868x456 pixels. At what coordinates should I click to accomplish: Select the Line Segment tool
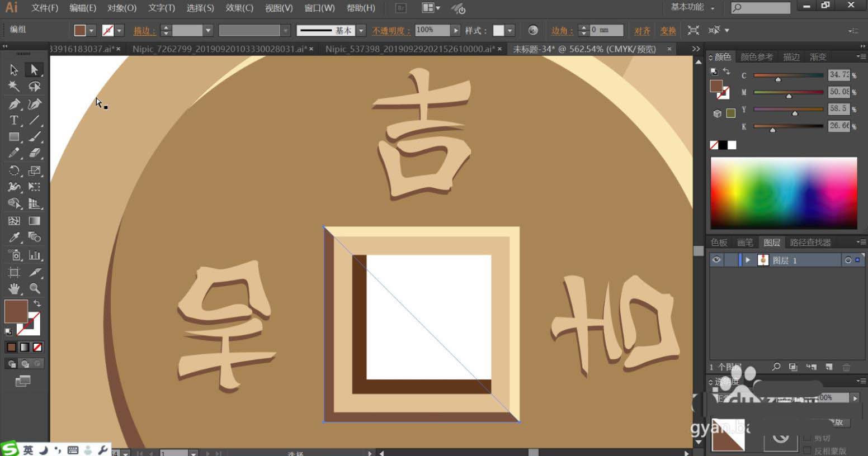(34, 120)
